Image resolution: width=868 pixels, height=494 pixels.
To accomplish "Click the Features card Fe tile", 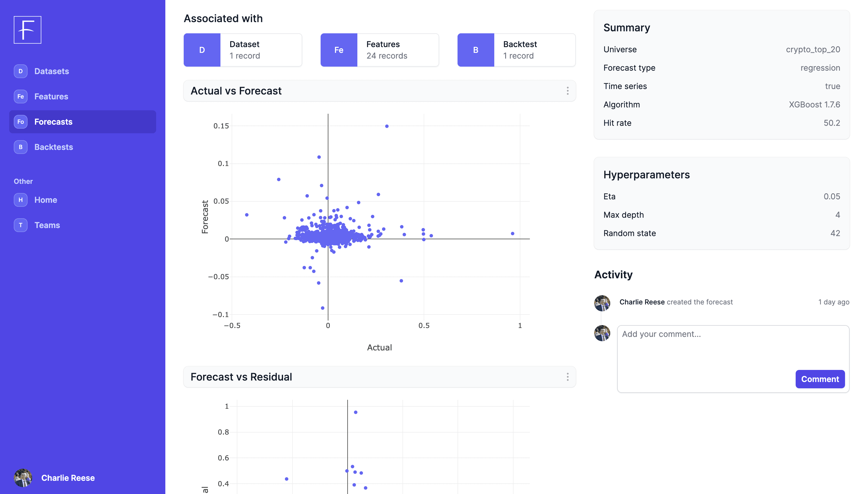I will pyautogui.click(x=339, y=50).
